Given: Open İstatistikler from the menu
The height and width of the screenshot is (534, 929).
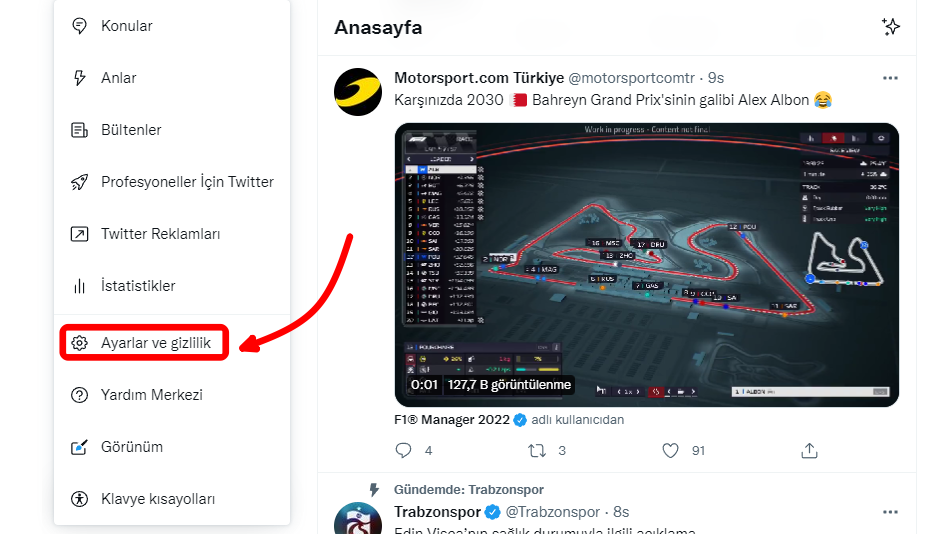Looking at the screenshot, I should (138, 286).
